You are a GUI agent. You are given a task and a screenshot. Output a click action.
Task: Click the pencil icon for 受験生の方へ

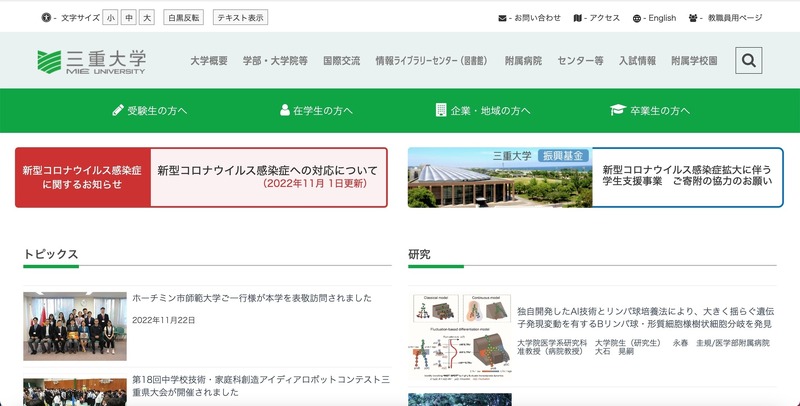tap(118, 110)
